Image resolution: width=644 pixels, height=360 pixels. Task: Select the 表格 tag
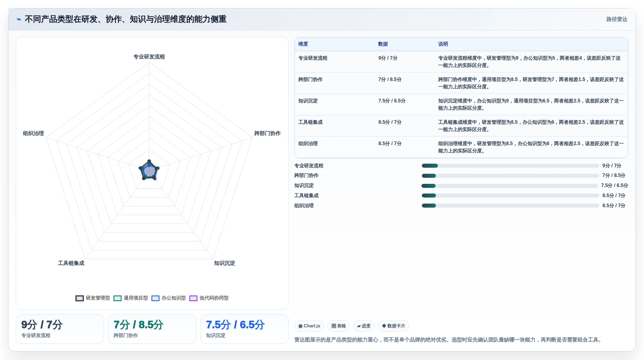339,326
